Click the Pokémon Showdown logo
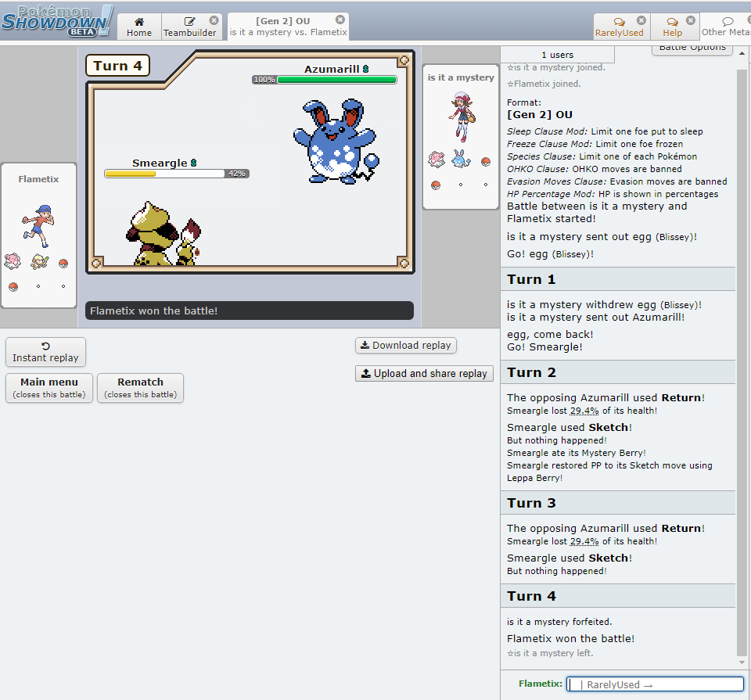Viewport: 751px width, 700px height. [x=56, y=22]
